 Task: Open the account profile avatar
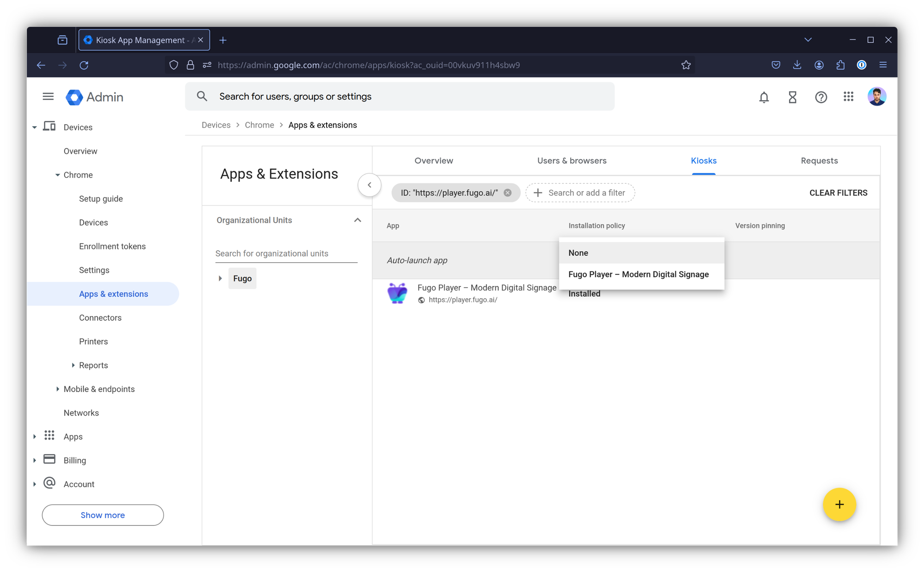tap(876, 96)
